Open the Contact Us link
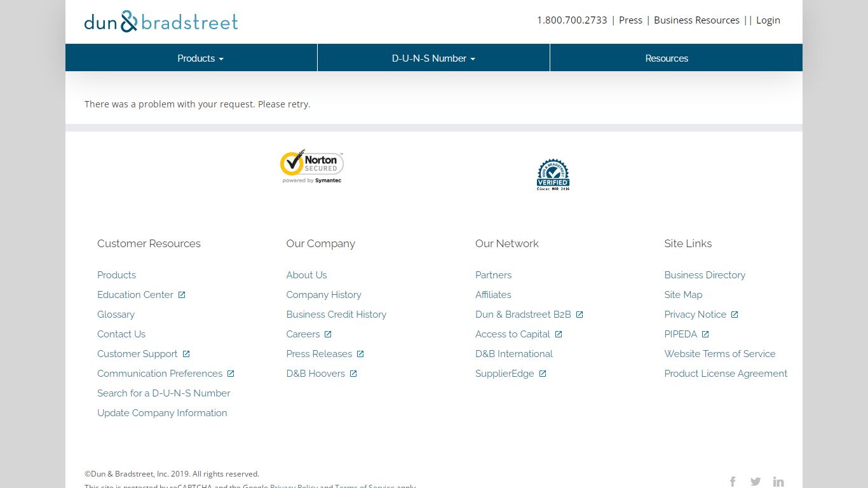 (121, 334)
